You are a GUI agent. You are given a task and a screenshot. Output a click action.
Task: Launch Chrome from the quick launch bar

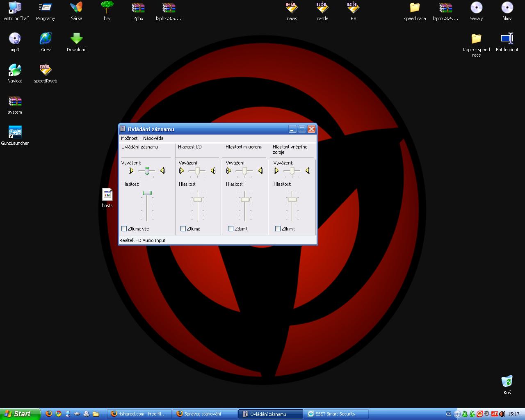[x=58, y=414]
